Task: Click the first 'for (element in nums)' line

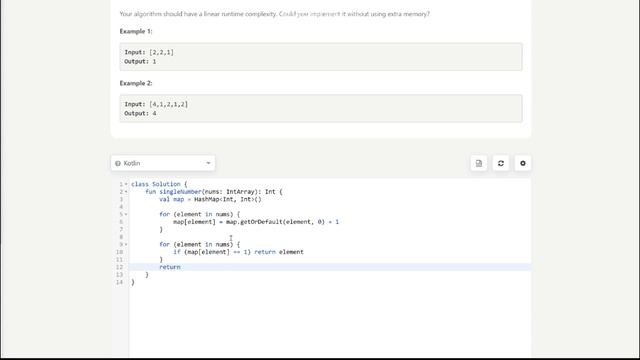Action: (200, 214)
